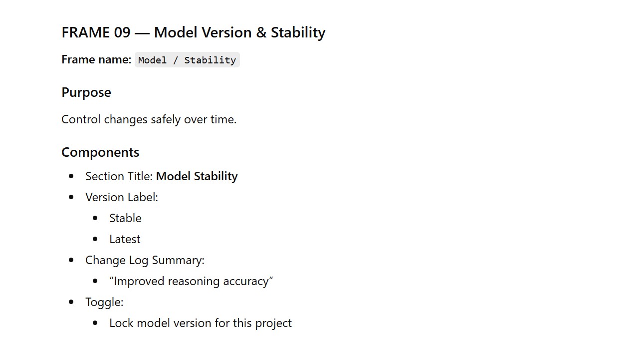644x350 pixels.
Task: Select the "Stable" sub-item
Action: pos(125,218)
